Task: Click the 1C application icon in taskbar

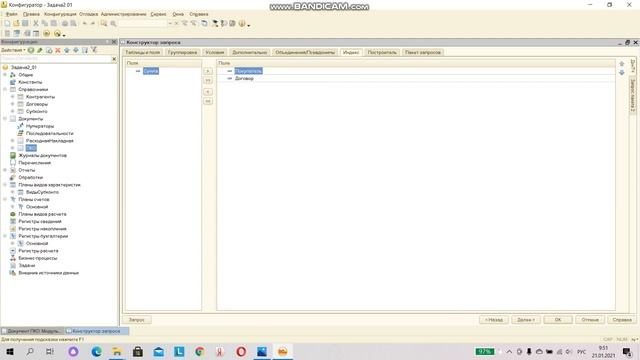Action: 282,351
